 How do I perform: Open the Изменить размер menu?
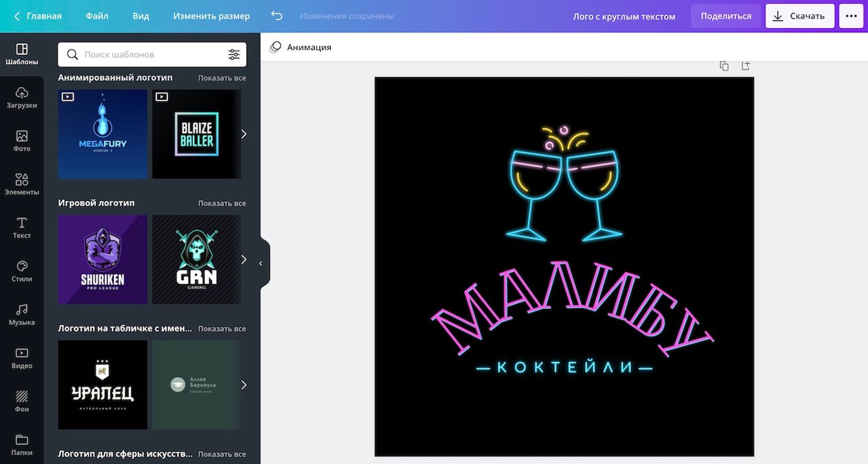[x=211, y=16]
